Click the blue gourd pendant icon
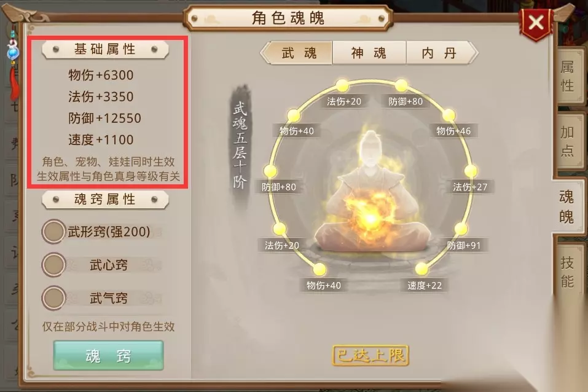 [13, 52]
